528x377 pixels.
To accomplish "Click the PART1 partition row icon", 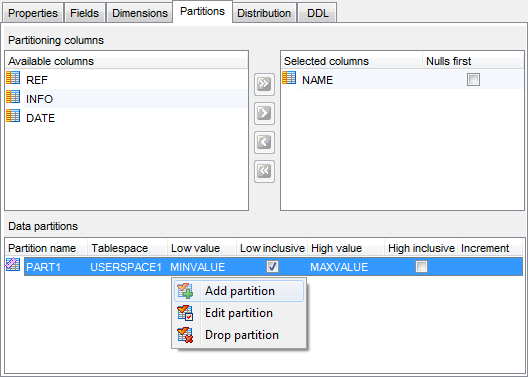I will pos(13,265).
